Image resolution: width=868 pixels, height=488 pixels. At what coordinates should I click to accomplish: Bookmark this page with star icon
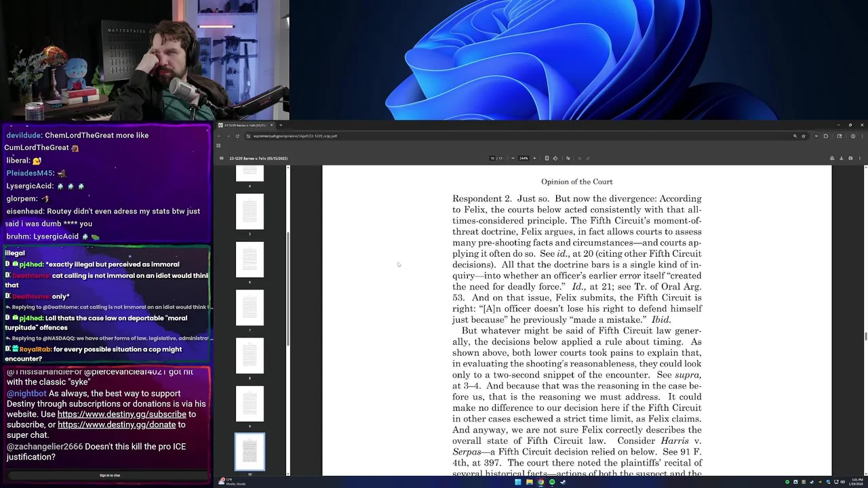804,136
